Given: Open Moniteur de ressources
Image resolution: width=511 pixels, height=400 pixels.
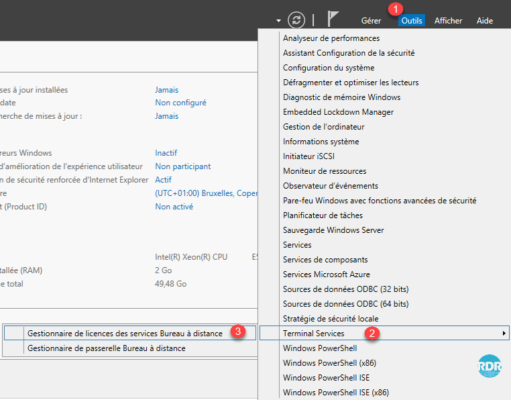Looking at the screenshot, I should pyautogui.click(x=324, y=171).
